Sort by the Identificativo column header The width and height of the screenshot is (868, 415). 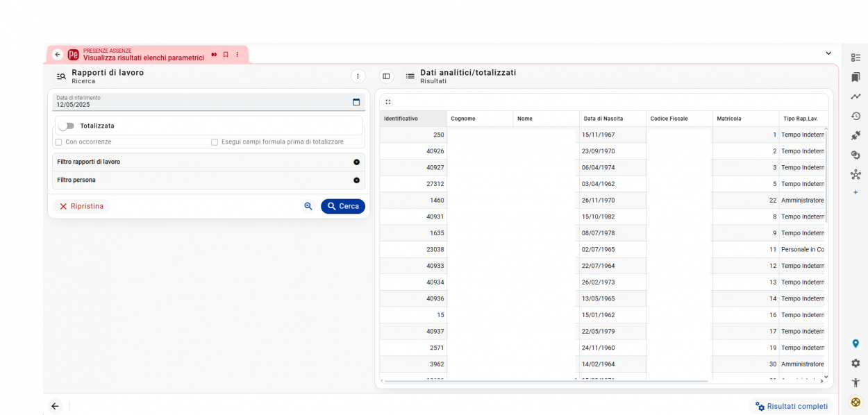coord(413,119)
